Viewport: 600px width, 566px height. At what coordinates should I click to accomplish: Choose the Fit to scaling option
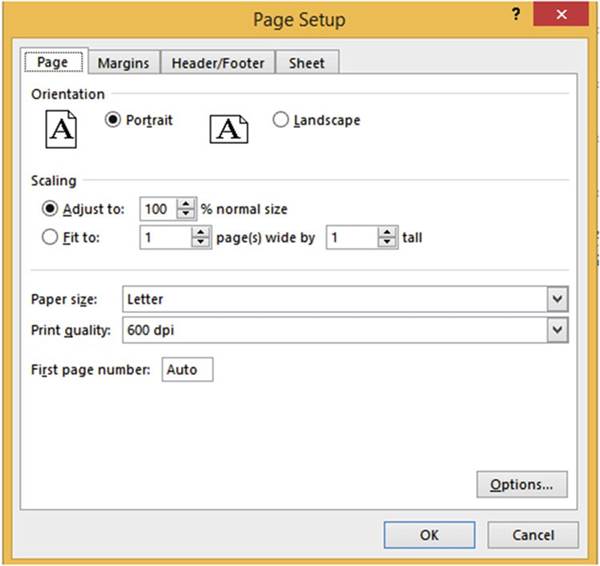coord(49,238)
